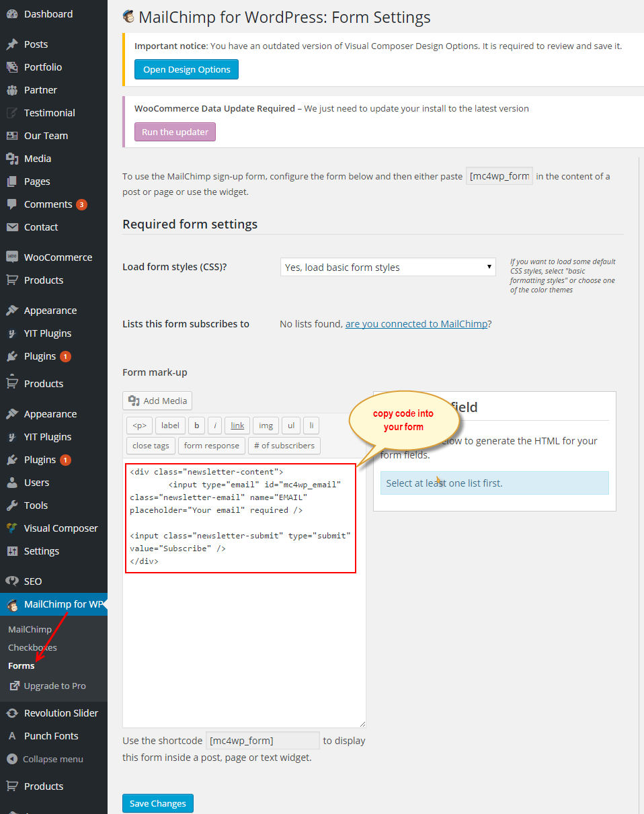Click the 'Lists this form subscribes to' label
Viewport: 644px width, 814px height.
pos(186,324)
